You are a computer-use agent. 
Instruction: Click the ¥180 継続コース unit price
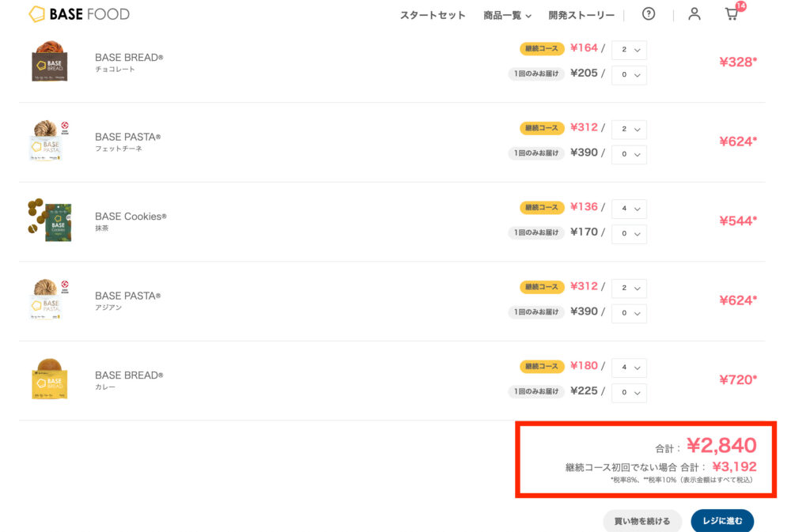pos(584,365)
